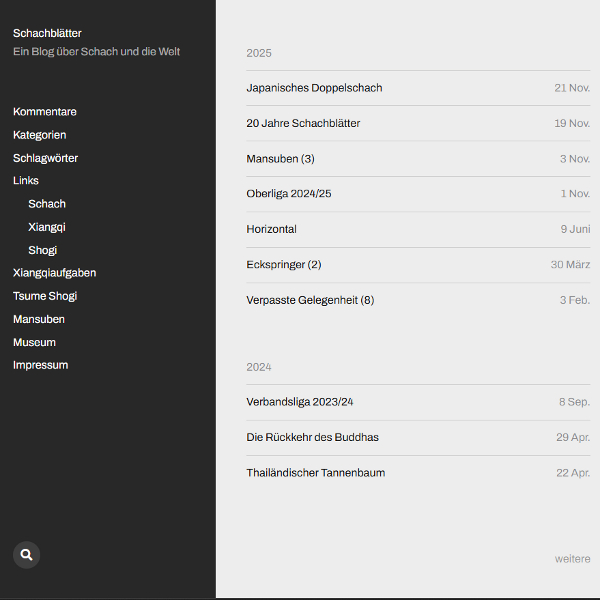Open the Schachblätter blog title
This screenshot has height=600, width=600.
coord(47,33)
